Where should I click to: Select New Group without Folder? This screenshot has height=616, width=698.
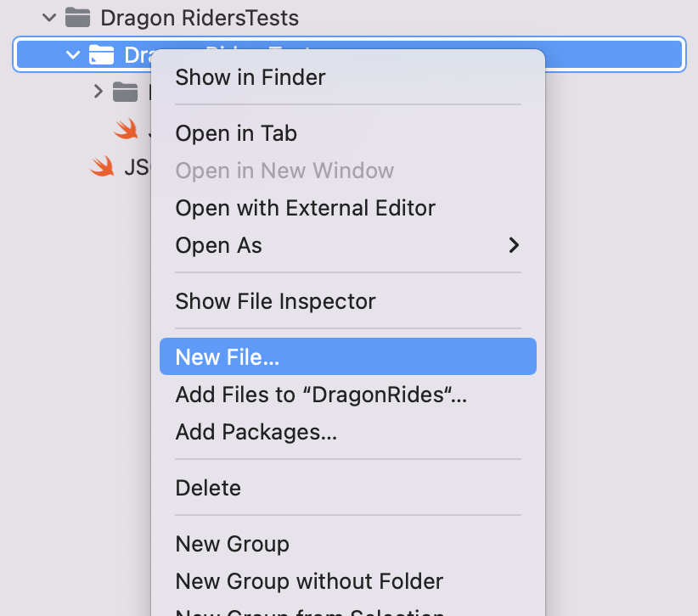(x=309, y=581)
